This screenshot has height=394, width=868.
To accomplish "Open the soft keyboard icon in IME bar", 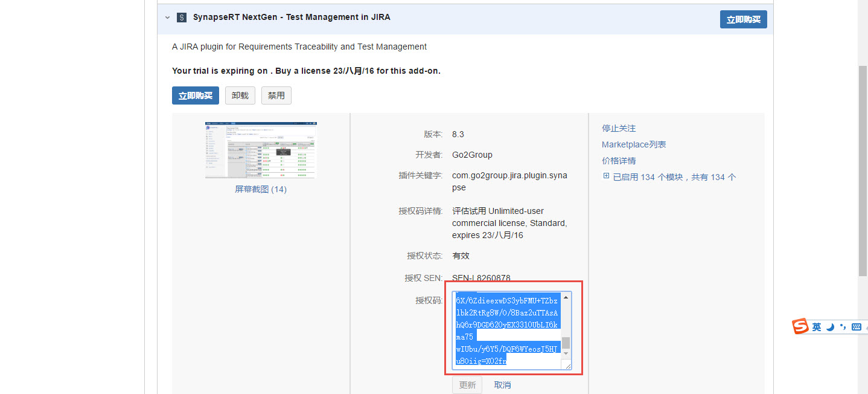I will (x=856, y=327).
